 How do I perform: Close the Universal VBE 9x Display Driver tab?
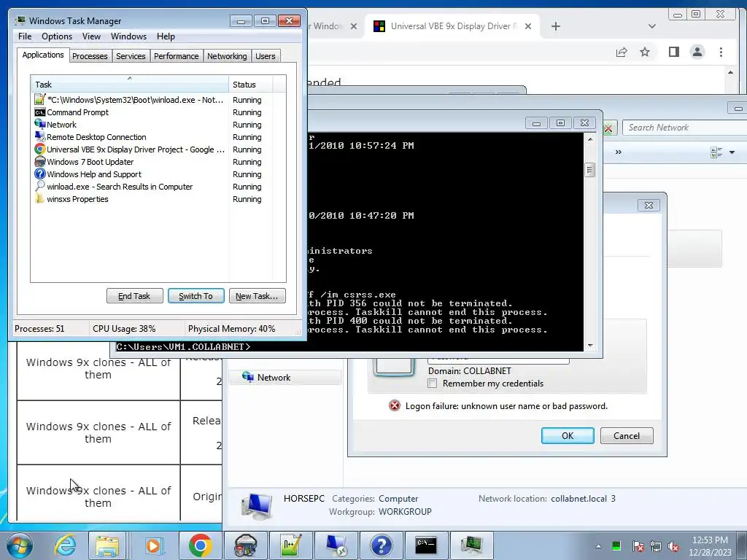pos(528,26)
